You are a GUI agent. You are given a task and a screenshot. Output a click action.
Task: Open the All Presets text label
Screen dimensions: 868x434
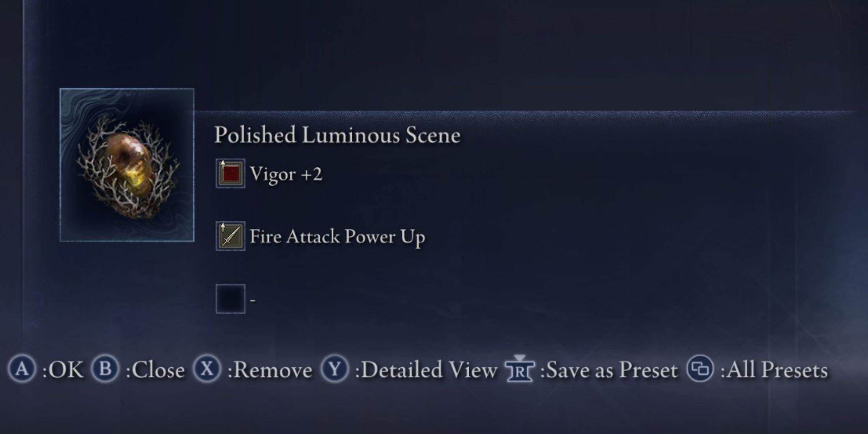click(x=774, y=370)
